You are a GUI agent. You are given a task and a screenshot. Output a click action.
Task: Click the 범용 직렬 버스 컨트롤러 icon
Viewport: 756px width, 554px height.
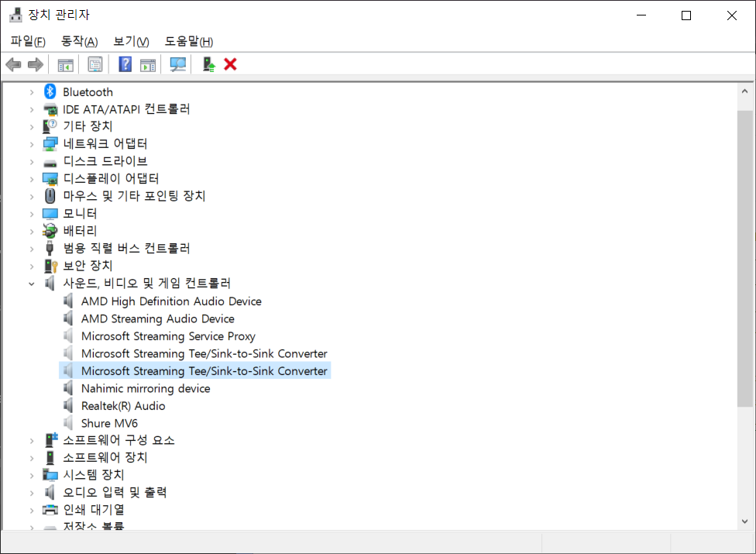tap(50, 248)
